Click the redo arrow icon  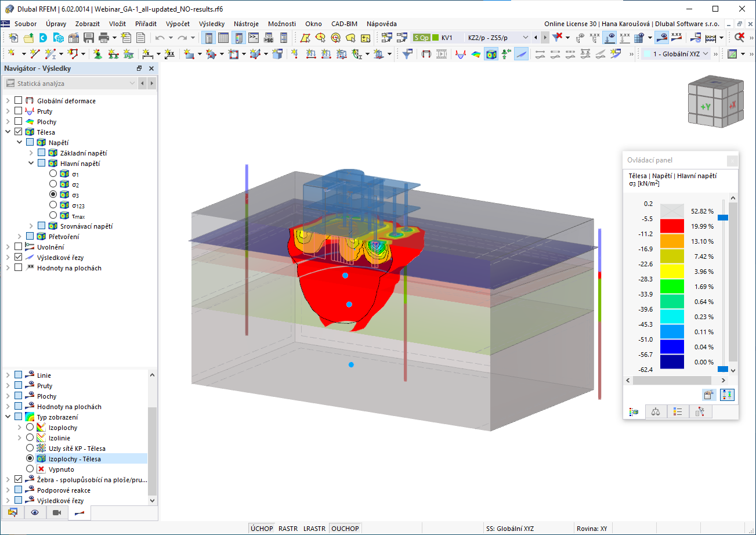[182, 38]
